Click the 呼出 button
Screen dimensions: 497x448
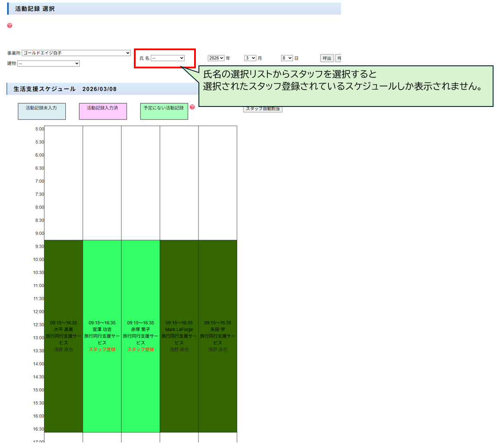327,58
